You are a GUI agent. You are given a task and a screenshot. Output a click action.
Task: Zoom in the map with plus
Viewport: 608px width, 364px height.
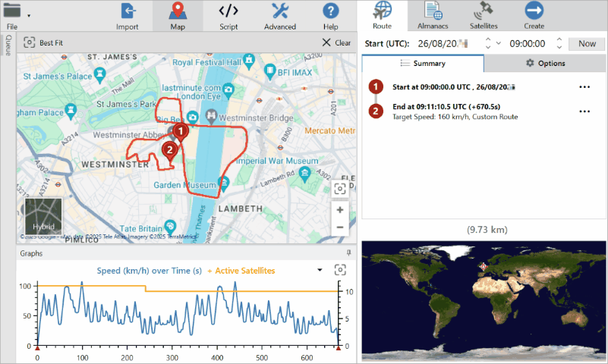[339, 210]
